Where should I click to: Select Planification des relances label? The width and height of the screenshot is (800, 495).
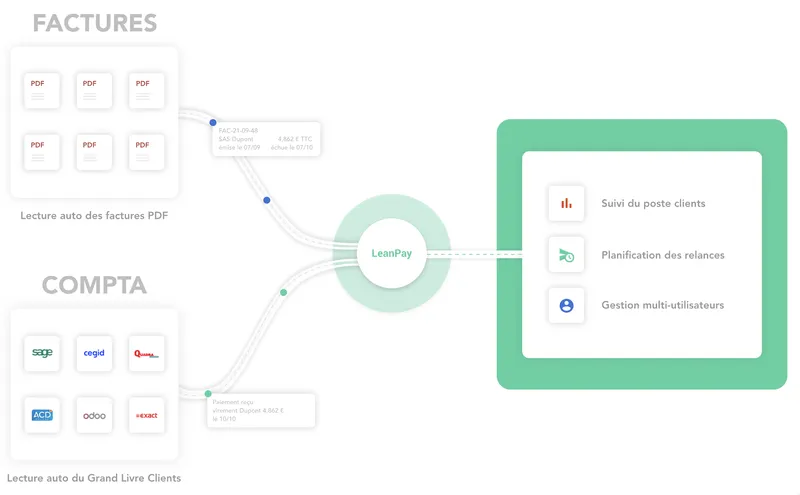pos(663,255)
